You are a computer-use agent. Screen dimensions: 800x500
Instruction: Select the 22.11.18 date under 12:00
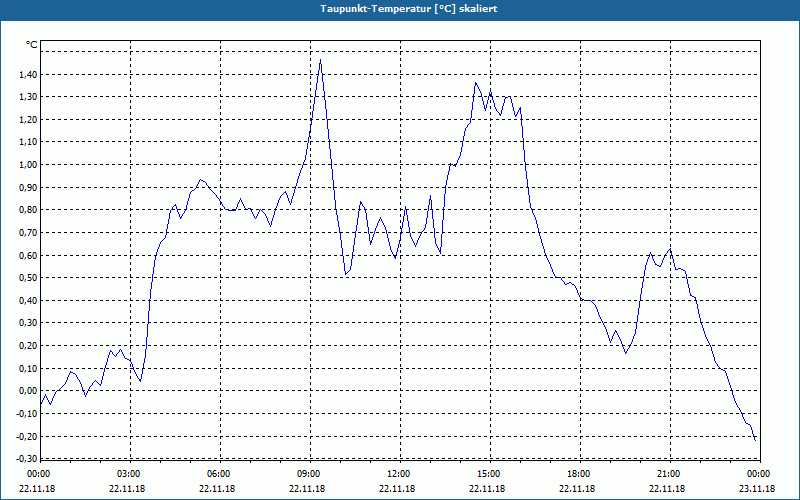pos(397,488)
